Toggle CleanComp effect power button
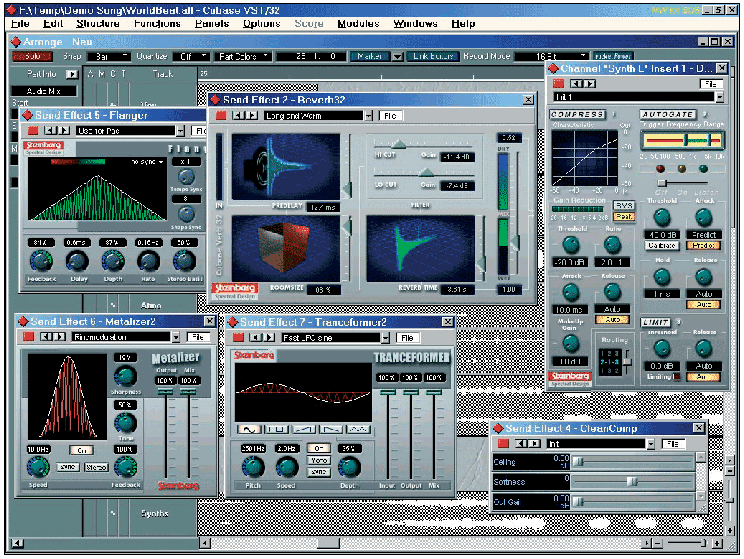Image resolution: width=744 pixels, height=559 pixels. 503,443
